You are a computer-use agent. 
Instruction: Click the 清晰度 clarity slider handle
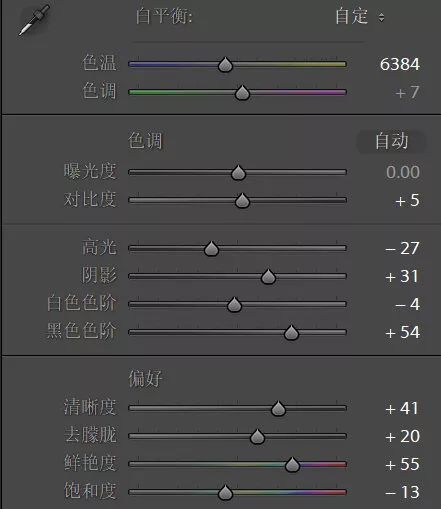278,409
